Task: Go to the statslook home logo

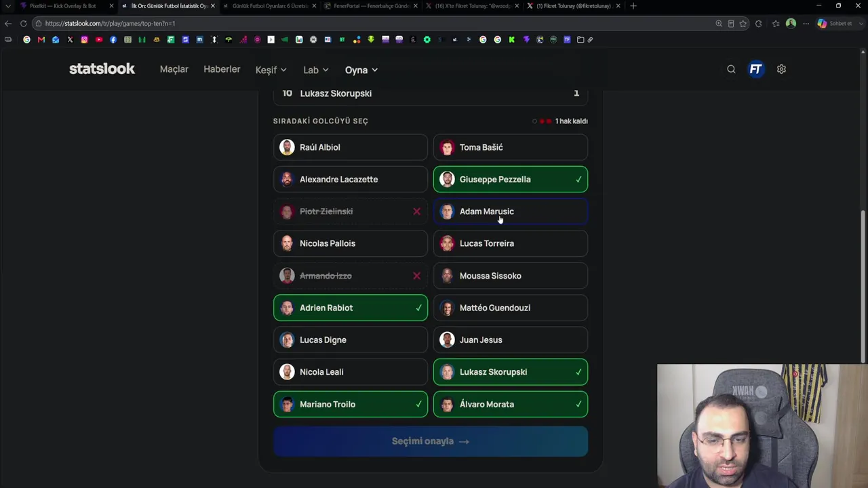Action: pos(102,69)
